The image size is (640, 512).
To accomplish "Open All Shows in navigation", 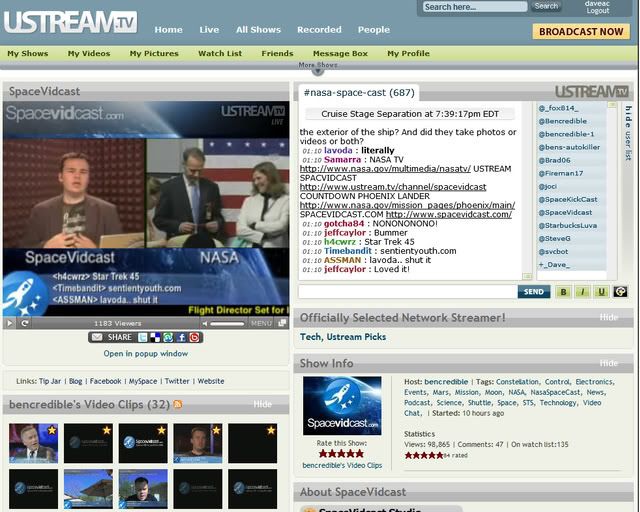I will 258,30.
